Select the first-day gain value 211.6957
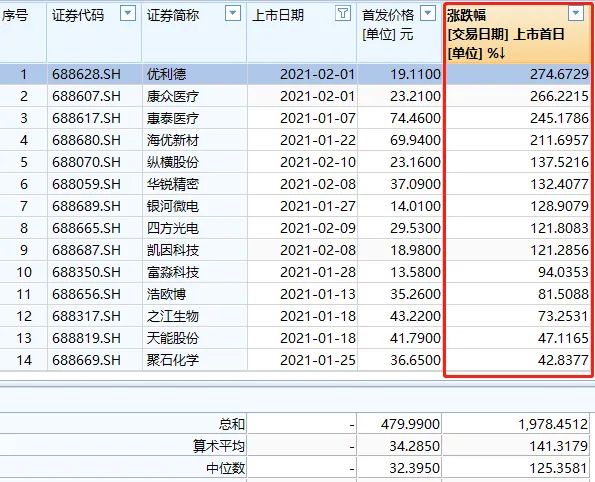The height and width of the screenshot is (482, 595). [x=559, y=140]
